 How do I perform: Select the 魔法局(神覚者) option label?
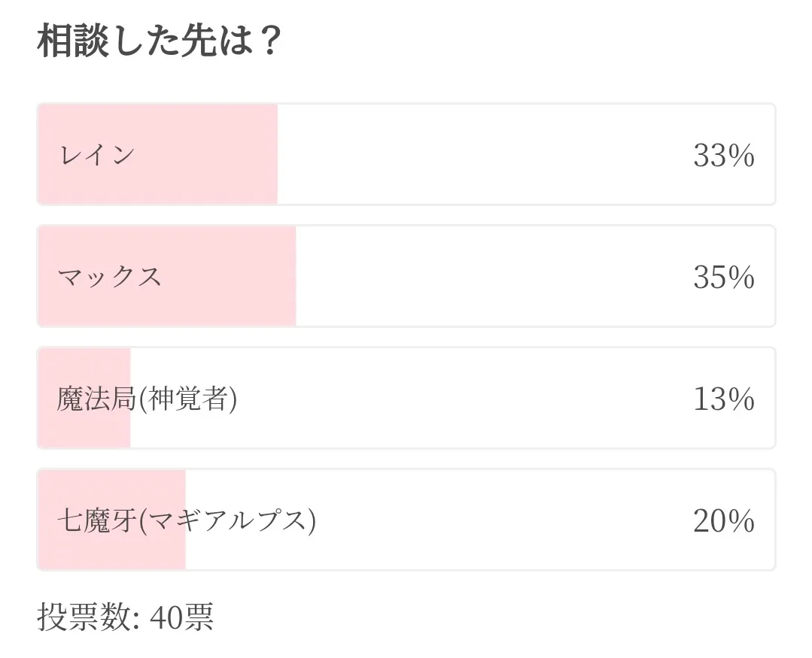tap(147, 399)
